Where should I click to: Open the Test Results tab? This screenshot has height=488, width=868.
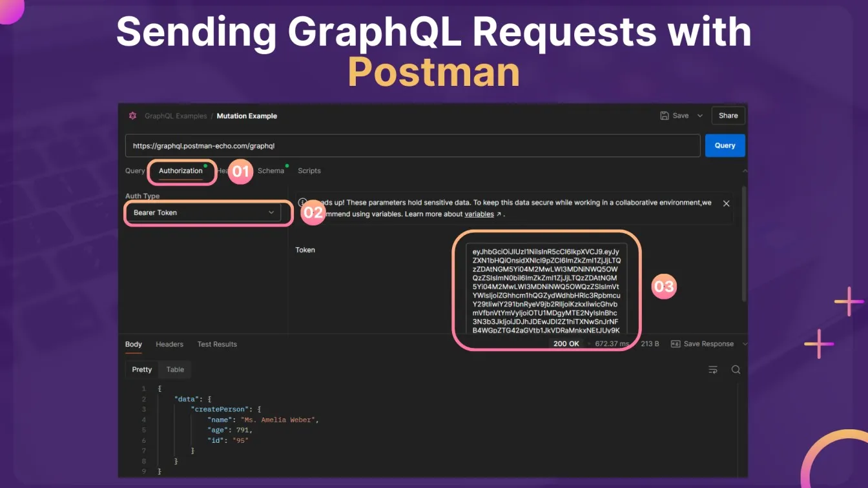point(217,345)
